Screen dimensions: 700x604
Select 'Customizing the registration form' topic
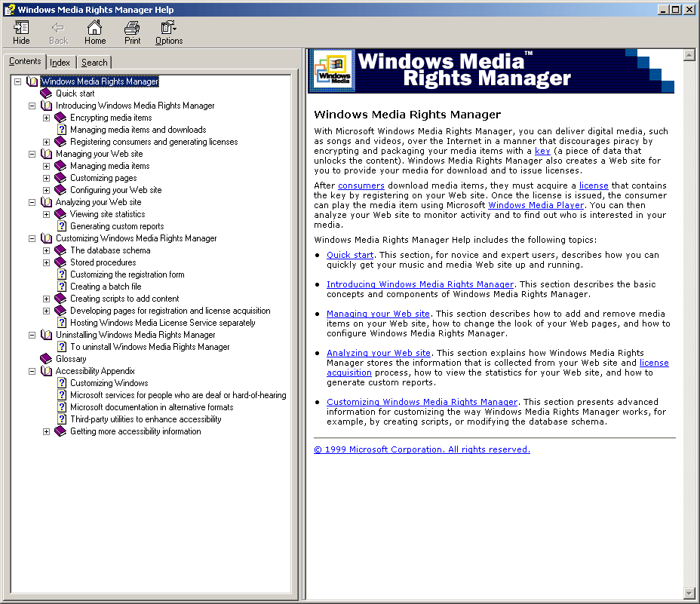point(127,274)
